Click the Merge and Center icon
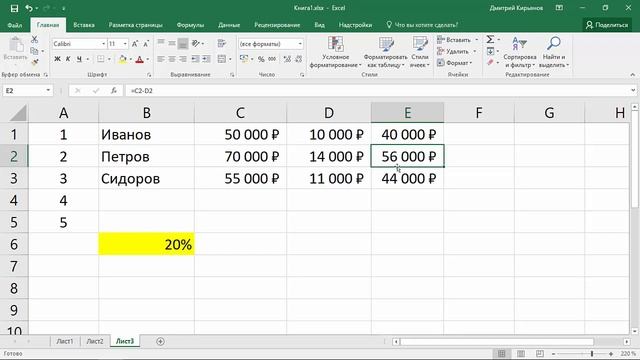Image resolution: width=640 pixels, height=360 pixels. (x=222, y=59)
